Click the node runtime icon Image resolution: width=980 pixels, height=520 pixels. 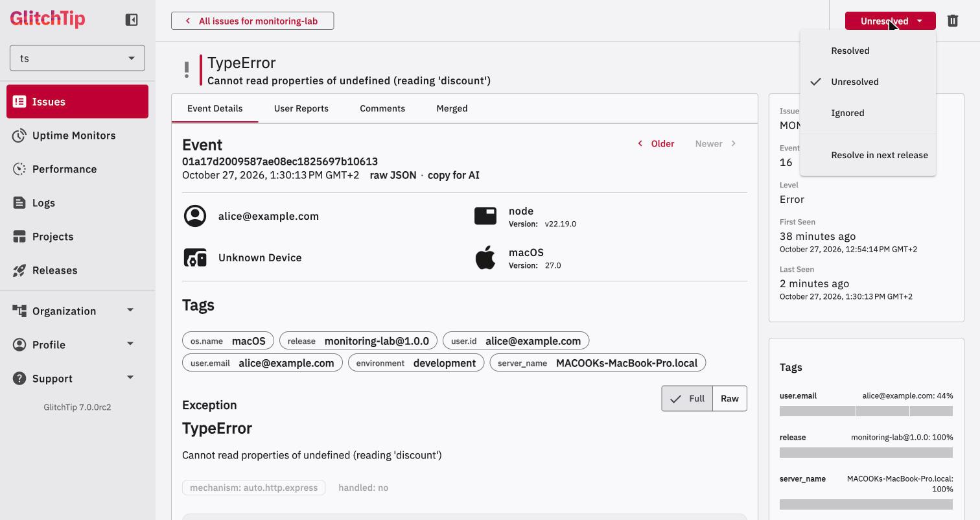(x=485, y=216)
